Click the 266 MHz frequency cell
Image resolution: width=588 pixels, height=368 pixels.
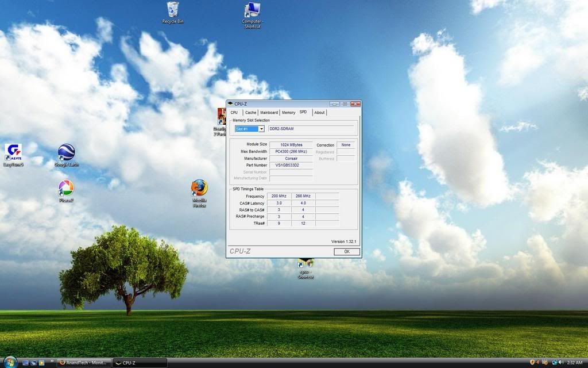[x=303, y=196]
